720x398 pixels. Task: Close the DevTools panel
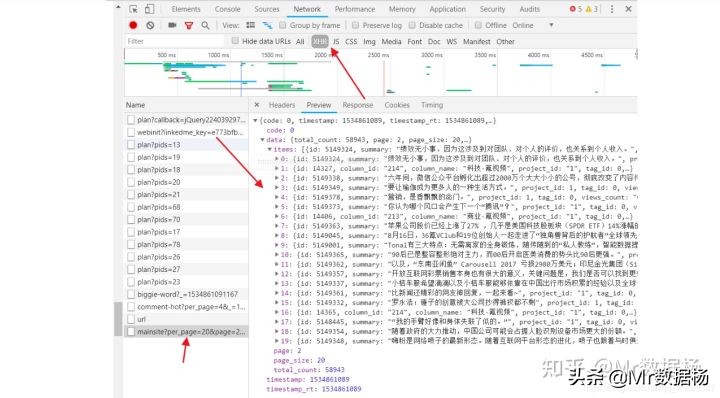point(628,9)
